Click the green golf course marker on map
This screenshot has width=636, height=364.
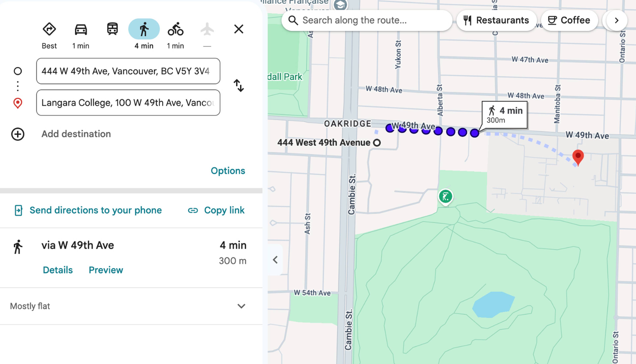pos(446,197)
